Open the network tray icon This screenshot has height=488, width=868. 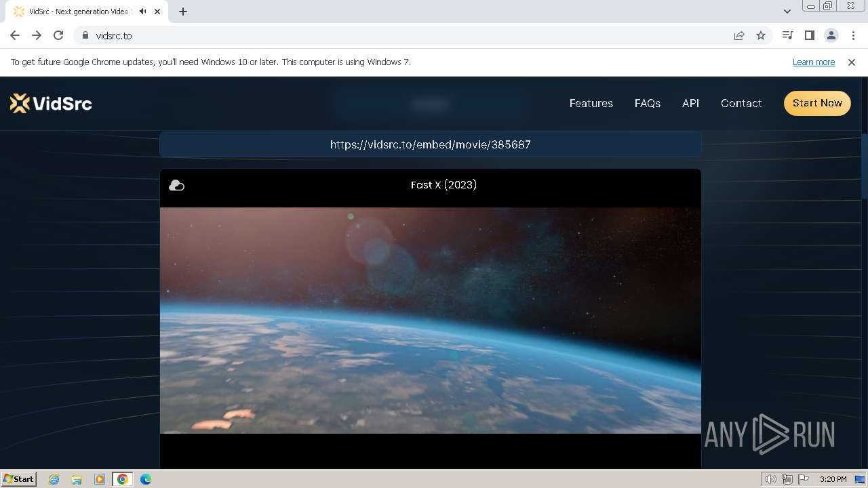787,479
